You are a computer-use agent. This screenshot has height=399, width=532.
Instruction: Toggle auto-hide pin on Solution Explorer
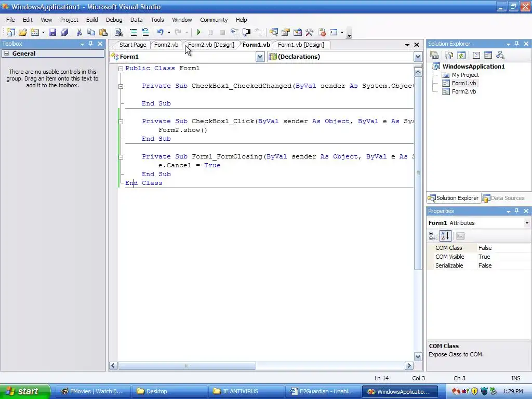click(x=517, y=44)
